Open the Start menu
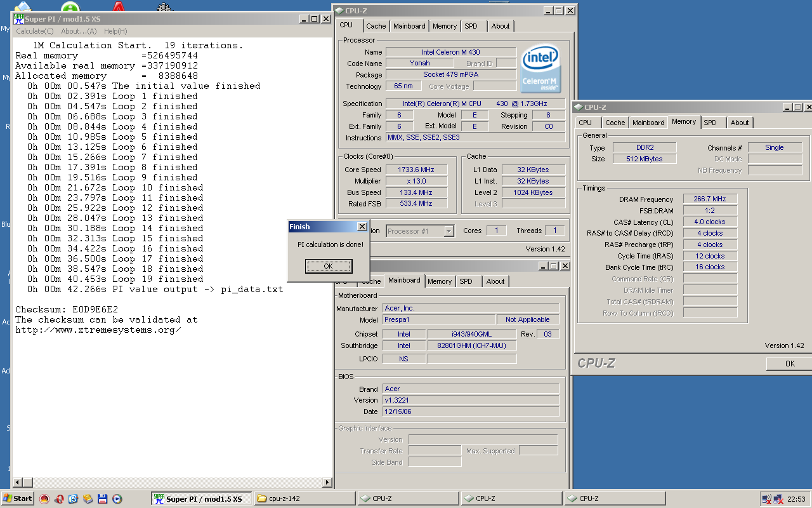 (x=17, y=498)
